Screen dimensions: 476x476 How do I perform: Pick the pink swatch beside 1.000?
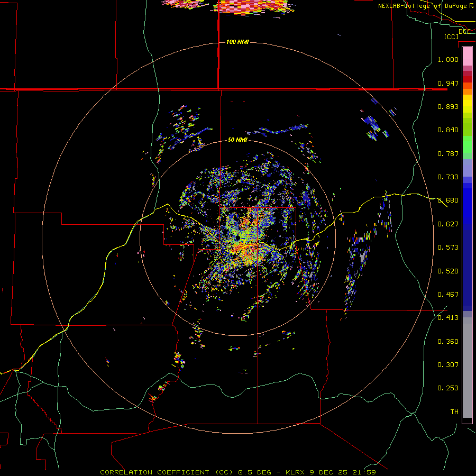point(467,57)
